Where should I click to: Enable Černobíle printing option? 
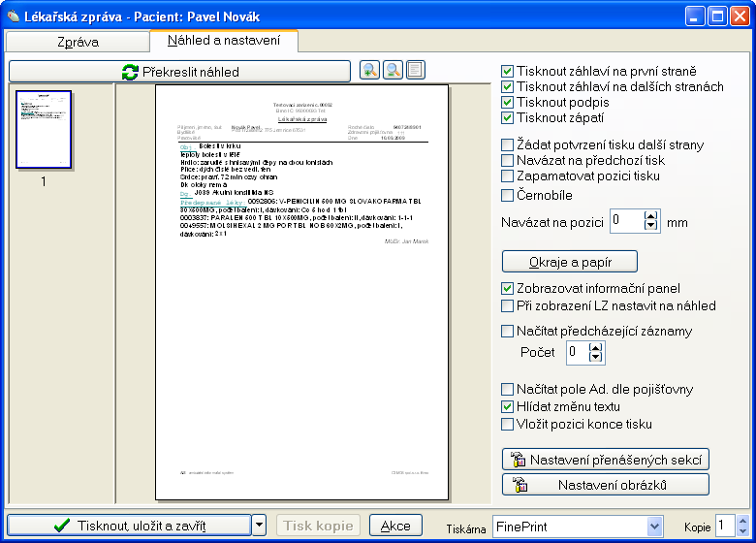[507, 195]
